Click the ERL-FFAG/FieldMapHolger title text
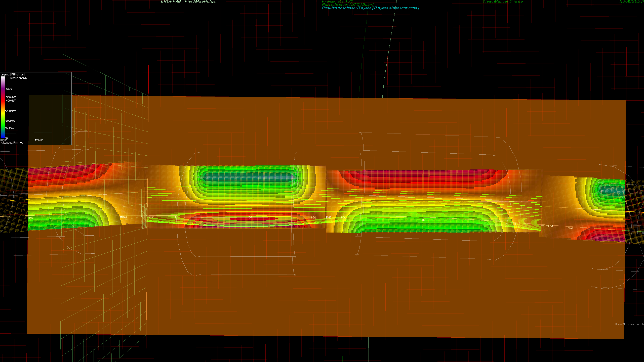Image resolution: width=644 pixels, height=362 pixels. (x=189, y=2)
